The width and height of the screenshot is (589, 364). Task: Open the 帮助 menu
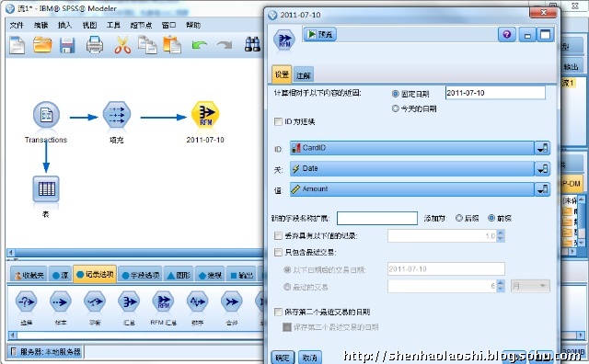[193, 25]
